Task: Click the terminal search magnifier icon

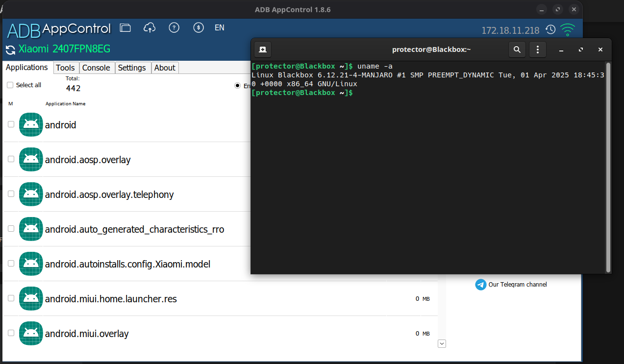Action: (x=517, y=49)
